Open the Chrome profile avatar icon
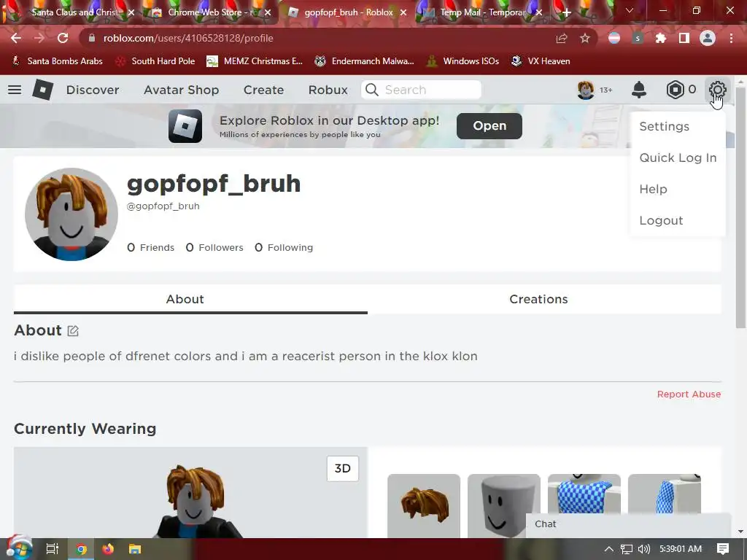This screenshot has width=747, height=560. tap(708, 38)
